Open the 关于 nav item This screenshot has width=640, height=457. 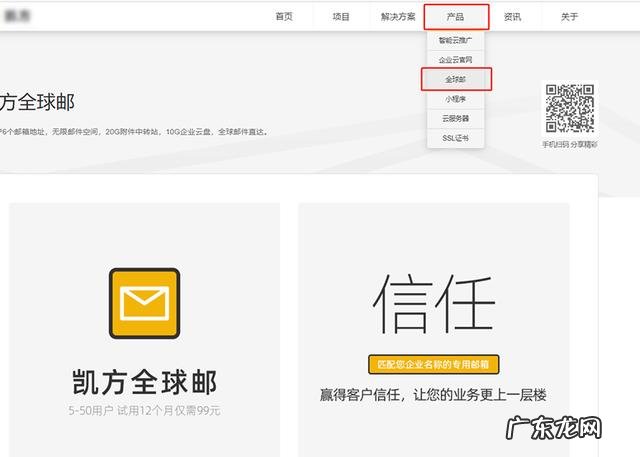pos(569,17)
